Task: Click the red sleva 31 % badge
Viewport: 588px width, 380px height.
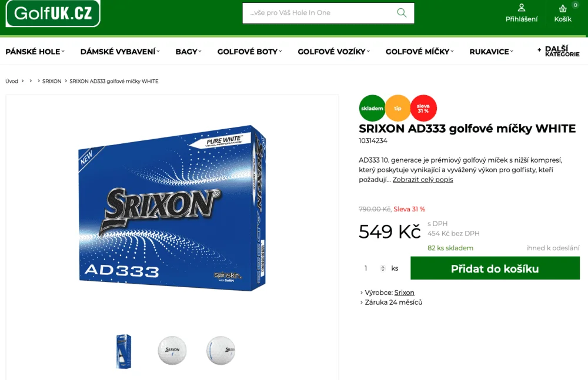Action: tap(423, 108)
